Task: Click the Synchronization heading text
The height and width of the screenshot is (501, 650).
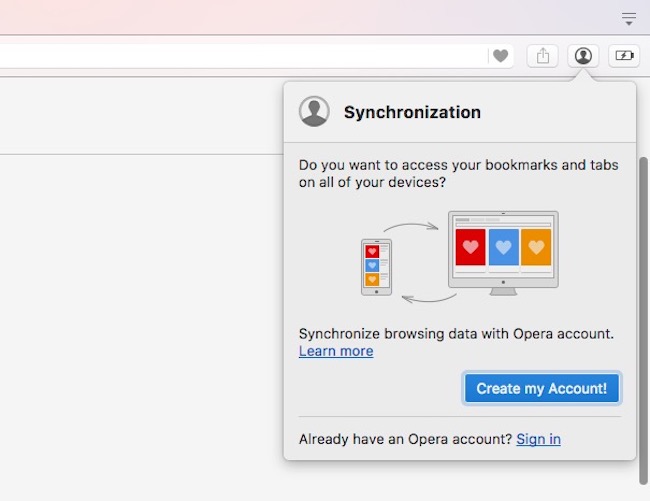Action: pyautogui.click(x=412, y=112)
